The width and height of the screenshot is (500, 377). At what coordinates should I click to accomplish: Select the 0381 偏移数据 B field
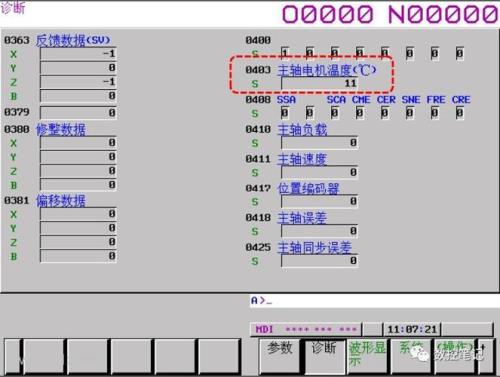click(x=78, y=256)
